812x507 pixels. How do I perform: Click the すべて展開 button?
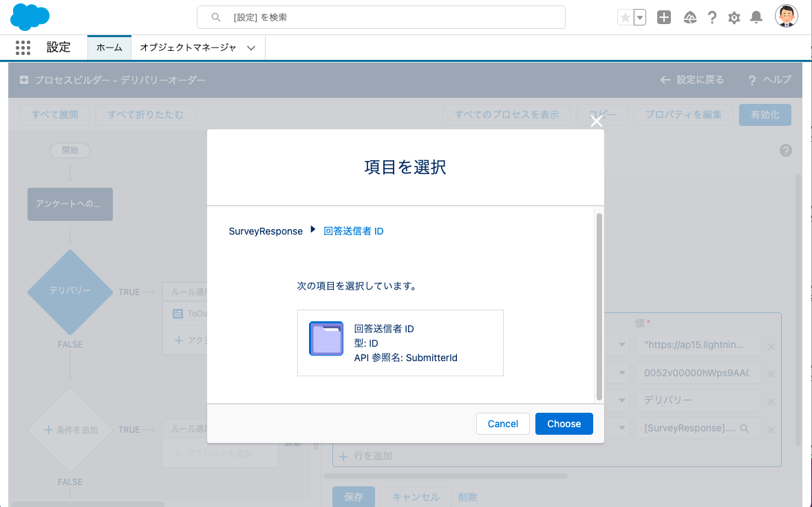pos(55,115)
